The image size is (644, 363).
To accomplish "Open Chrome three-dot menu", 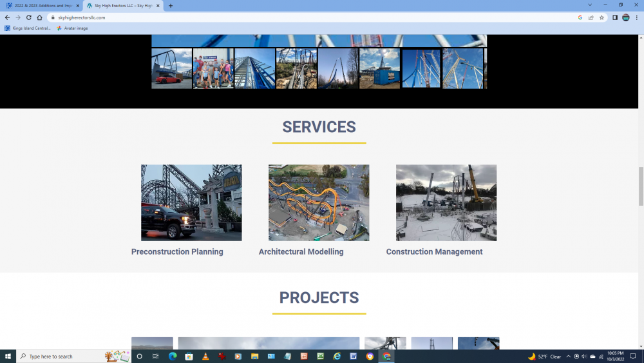I will [x=636, y=17].
